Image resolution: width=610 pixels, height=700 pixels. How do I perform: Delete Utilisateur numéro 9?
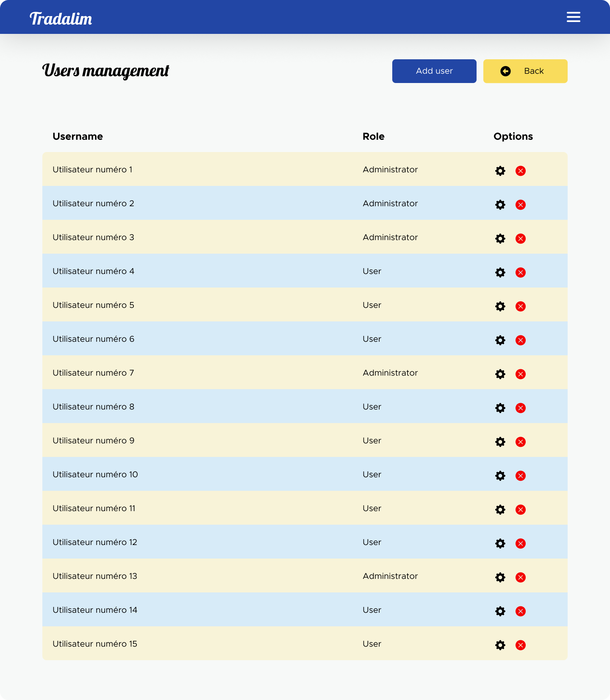pyautogui.click(x=521, y=442)
